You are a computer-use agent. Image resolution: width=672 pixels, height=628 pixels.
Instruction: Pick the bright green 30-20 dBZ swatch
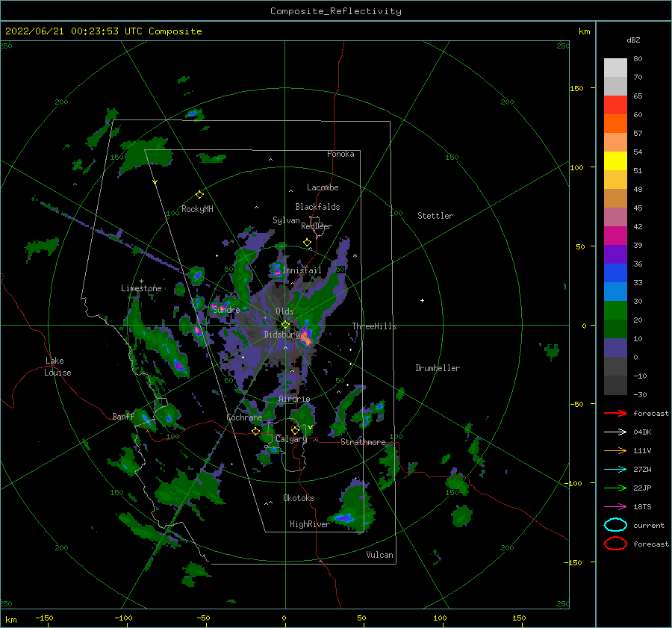click(x=615, y=311)
